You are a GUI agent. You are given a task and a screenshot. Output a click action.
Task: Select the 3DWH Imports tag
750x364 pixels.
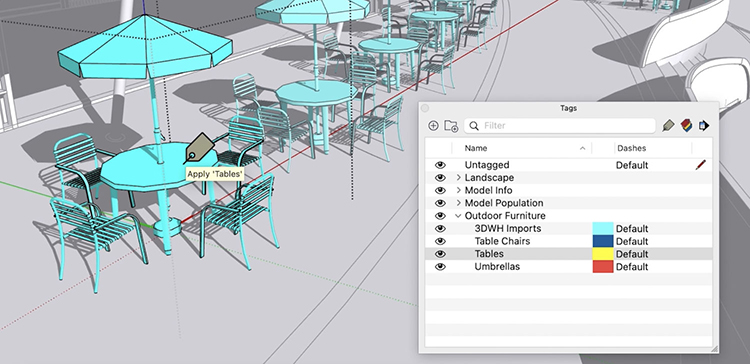tap(569, 229)
